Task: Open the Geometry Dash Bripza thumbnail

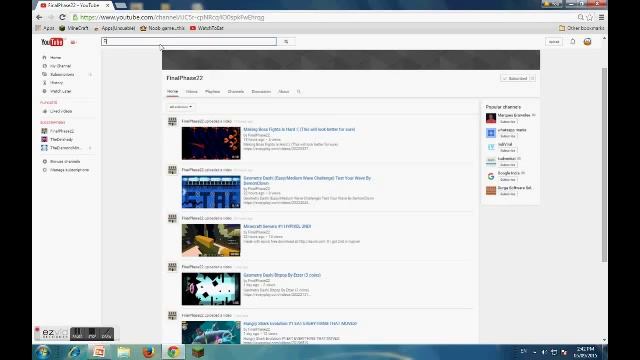Action: pyautogui.click(x=211, y=289)
